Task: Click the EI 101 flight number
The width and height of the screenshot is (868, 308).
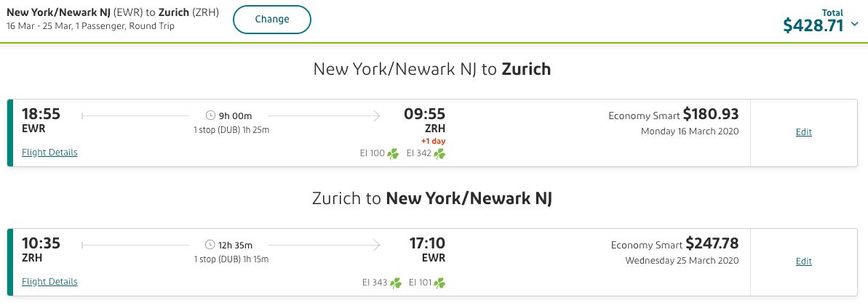Action: 420,283
